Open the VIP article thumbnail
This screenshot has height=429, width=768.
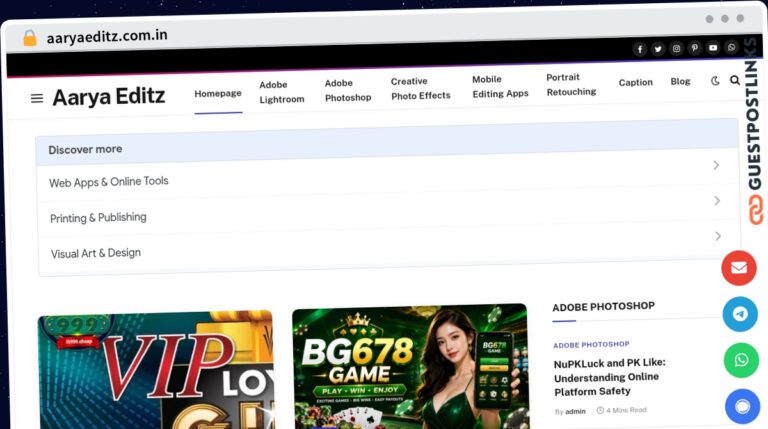point(156,370)
